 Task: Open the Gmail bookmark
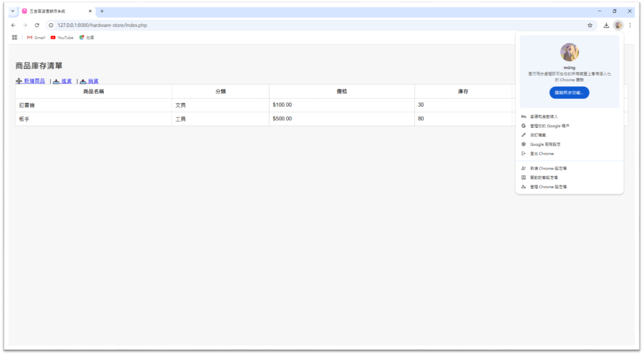pyautogui.click(x=36, y=38)
